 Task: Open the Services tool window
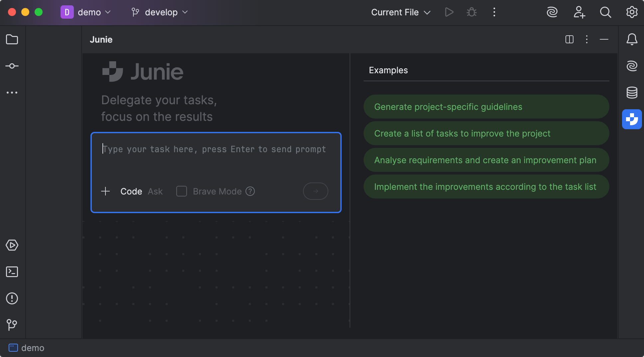click(x=12, y=245)
